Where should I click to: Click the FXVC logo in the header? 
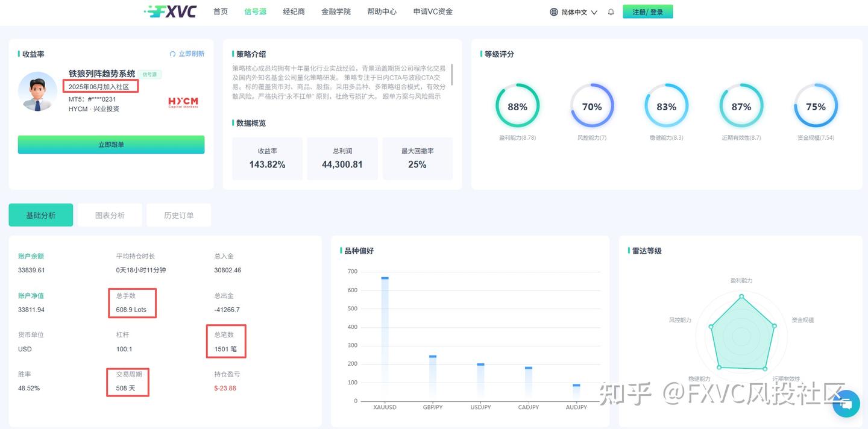click(x=171, y=11)
